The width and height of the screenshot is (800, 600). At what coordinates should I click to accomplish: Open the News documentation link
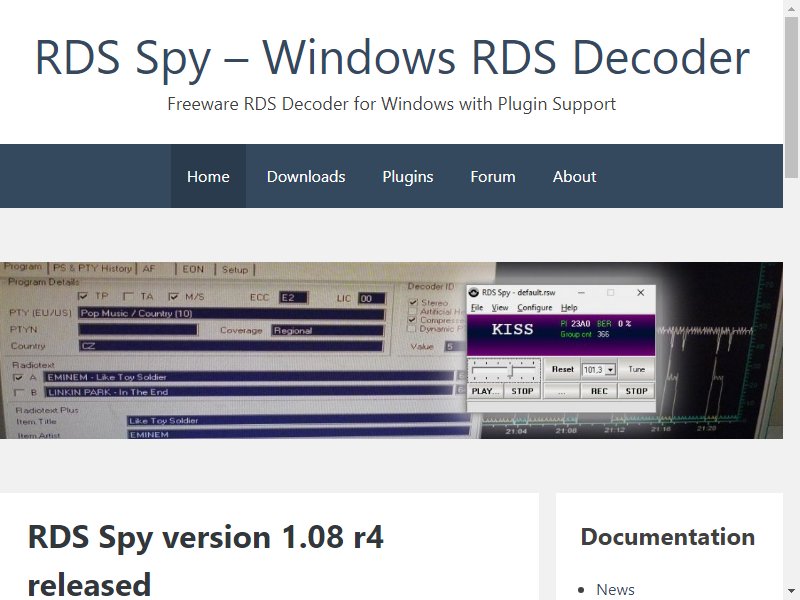pos(615,589)
